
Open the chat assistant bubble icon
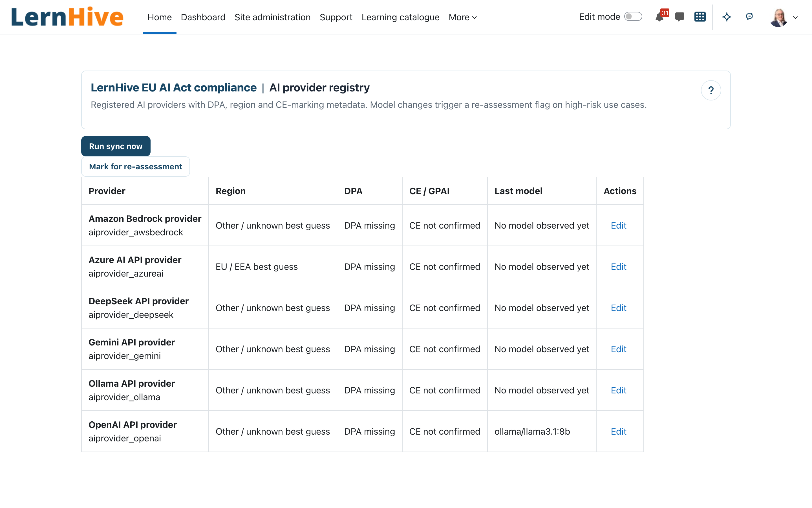coord(749,16)
